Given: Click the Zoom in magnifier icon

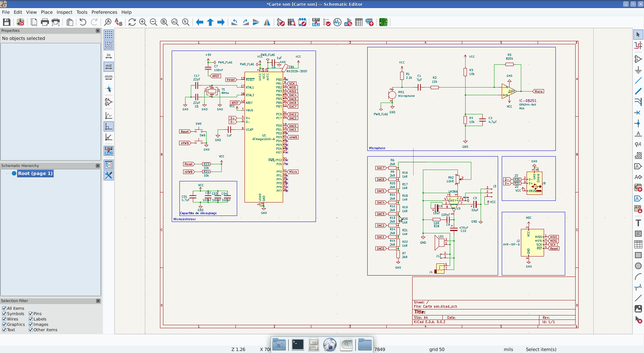Looking at the screenshot, I should coord(143,22).
